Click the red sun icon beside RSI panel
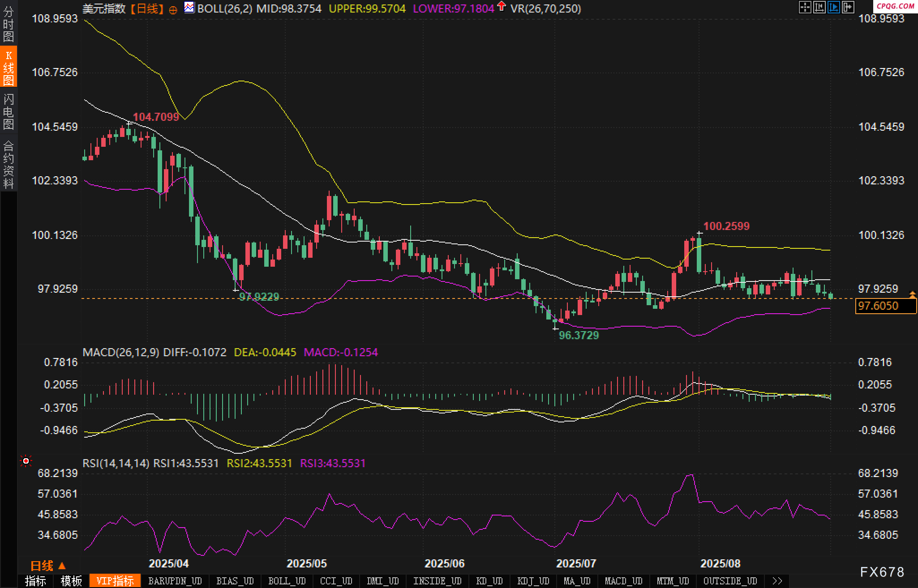The height and width of the screenshot is (588, 918). pos(26,461)
